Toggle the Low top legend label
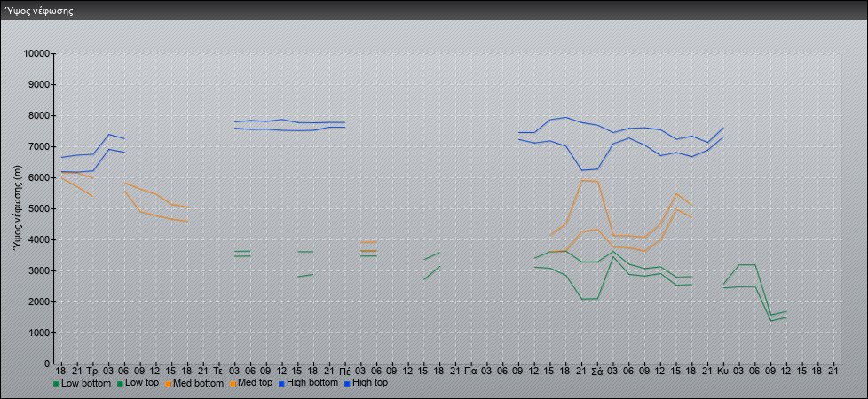This screenshot has width=868, height=399. pos(142,382)
